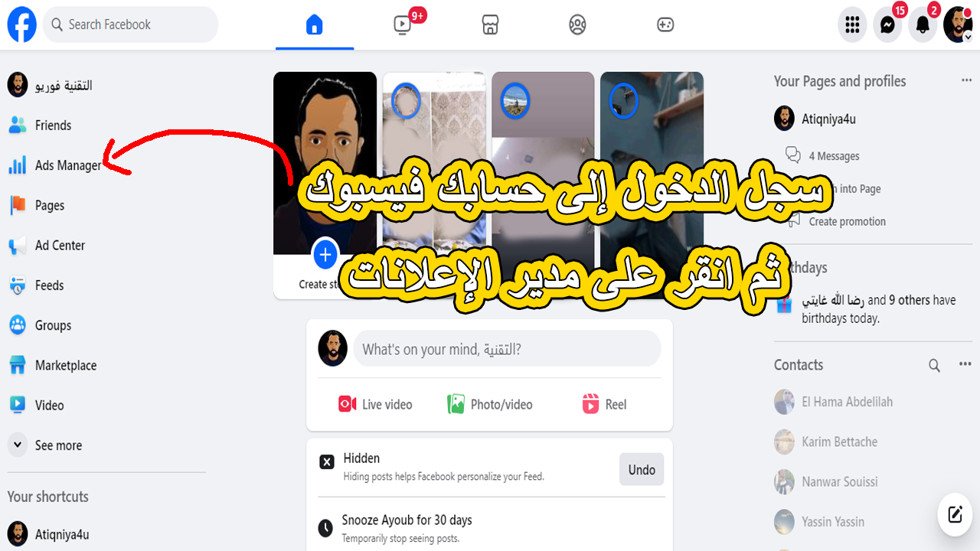
Task: Click Create promotion link
Action: (x=847, y=222)
